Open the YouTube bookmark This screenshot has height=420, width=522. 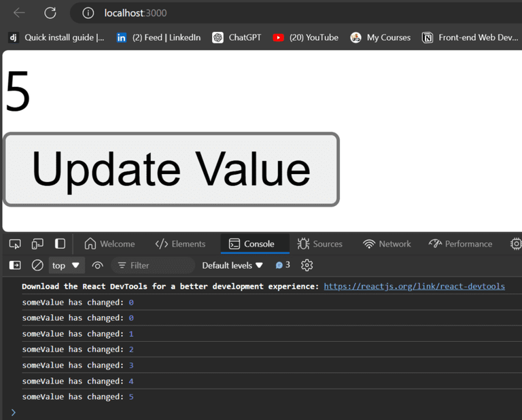(x=305, y=37)
